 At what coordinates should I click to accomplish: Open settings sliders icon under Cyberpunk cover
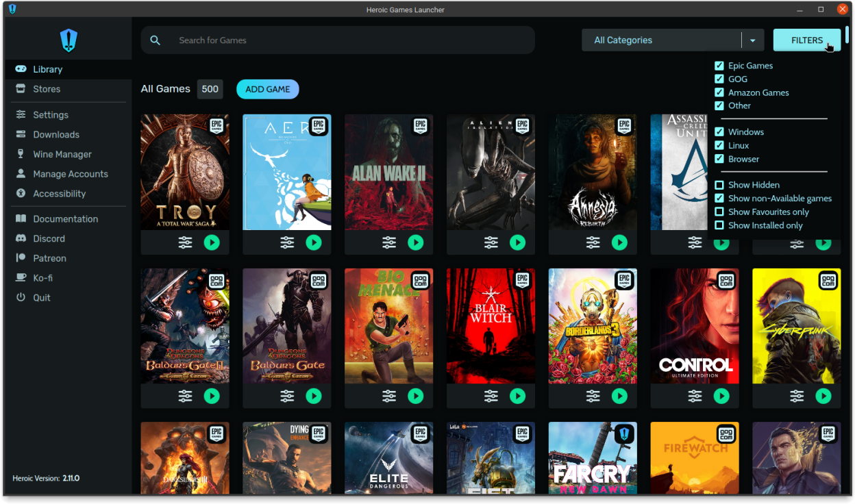click(x=797, y=396)
